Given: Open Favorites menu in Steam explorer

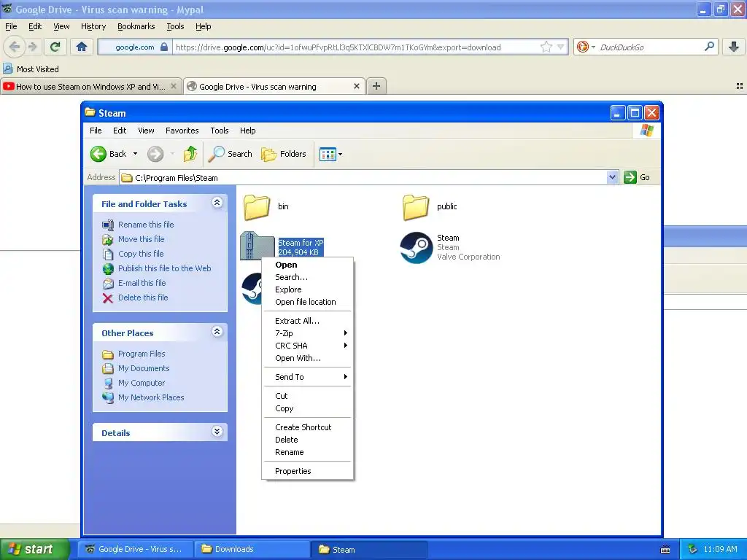Looking at the screenshot, I should (182, 131).
